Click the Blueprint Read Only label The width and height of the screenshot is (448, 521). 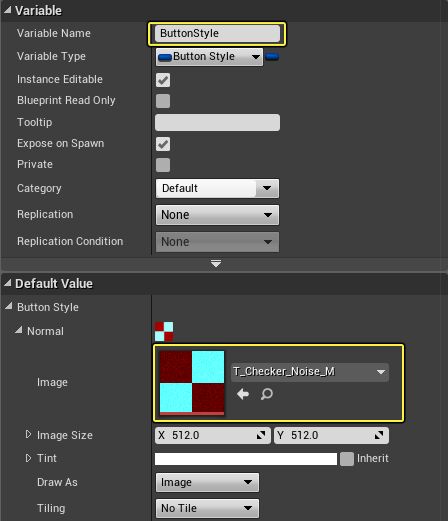coord(66,100)
